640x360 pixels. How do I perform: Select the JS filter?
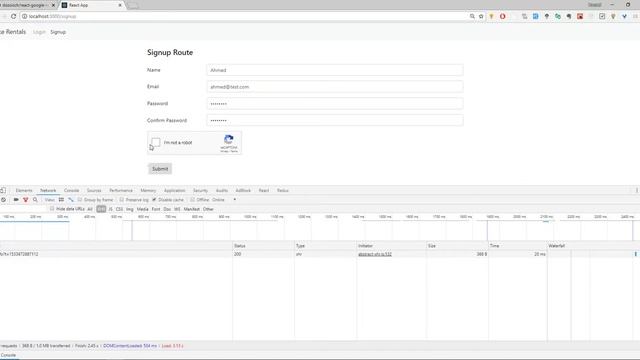(x=110, y=209)
